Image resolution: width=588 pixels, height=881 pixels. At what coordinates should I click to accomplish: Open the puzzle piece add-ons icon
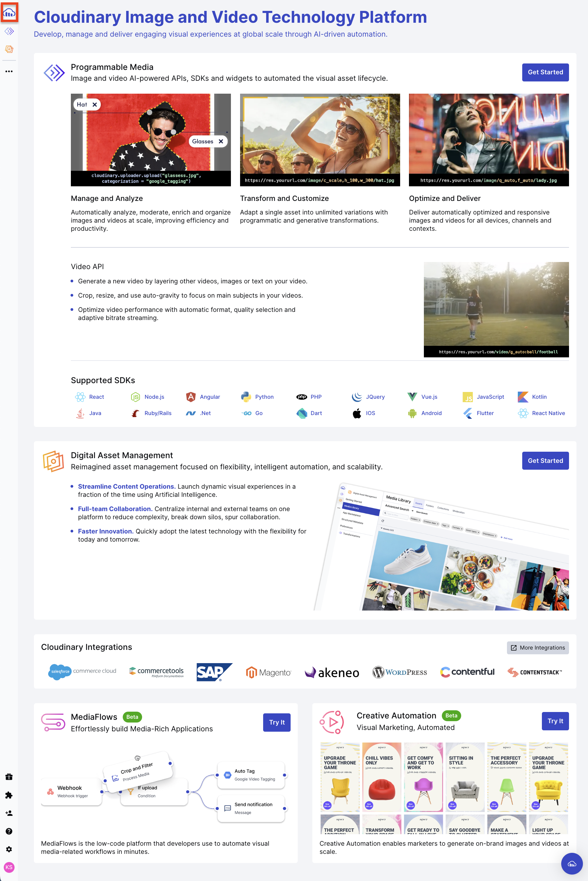tap(9, 795)
